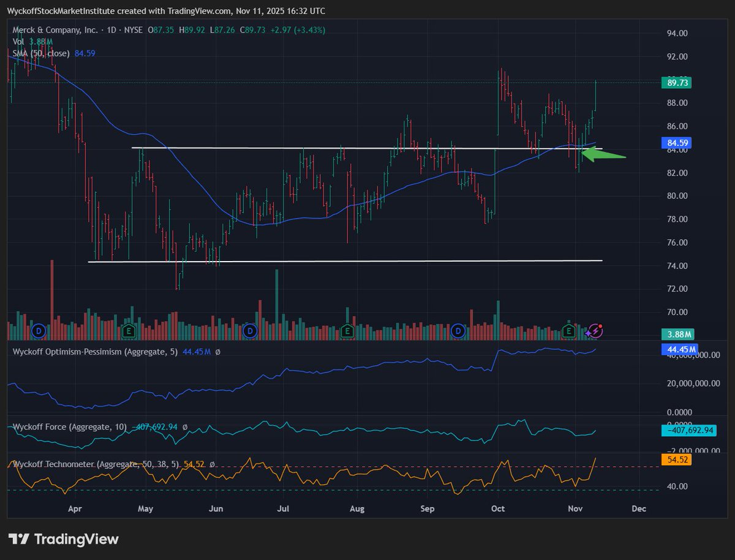Click the dividend D marker before April

39,331
